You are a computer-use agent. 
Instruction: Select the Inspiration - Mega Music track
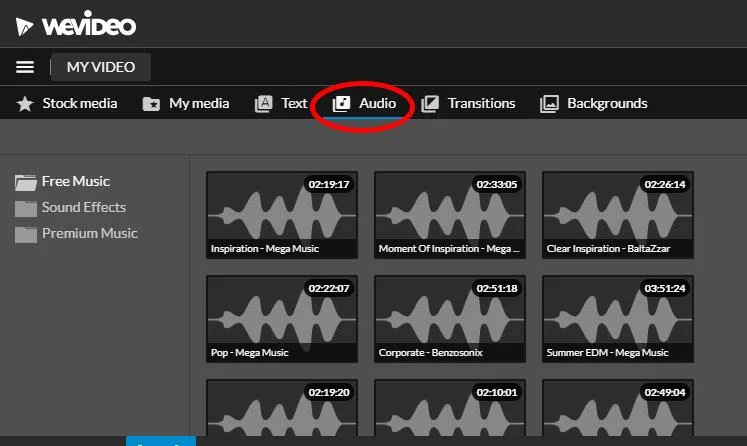point(282,215)
